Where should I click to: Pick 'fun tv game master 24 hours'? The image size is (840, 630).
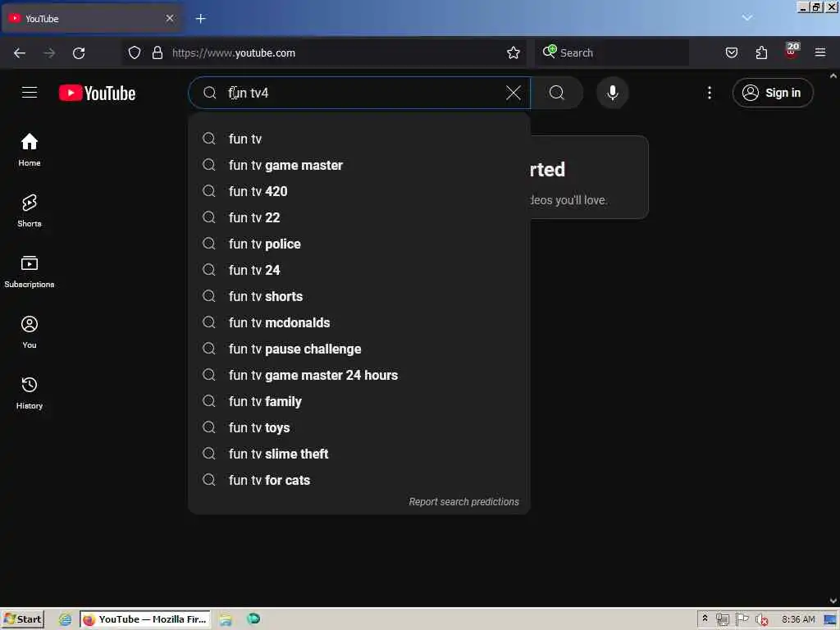pyautogui.click(x=359, y=375)
